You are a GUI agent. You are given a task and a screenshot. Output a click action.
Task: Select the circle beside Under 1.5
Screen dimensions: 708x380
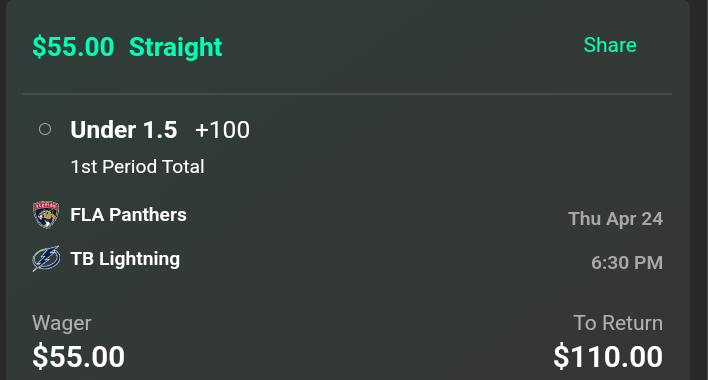pyautogui.click(x=45, y=130)
